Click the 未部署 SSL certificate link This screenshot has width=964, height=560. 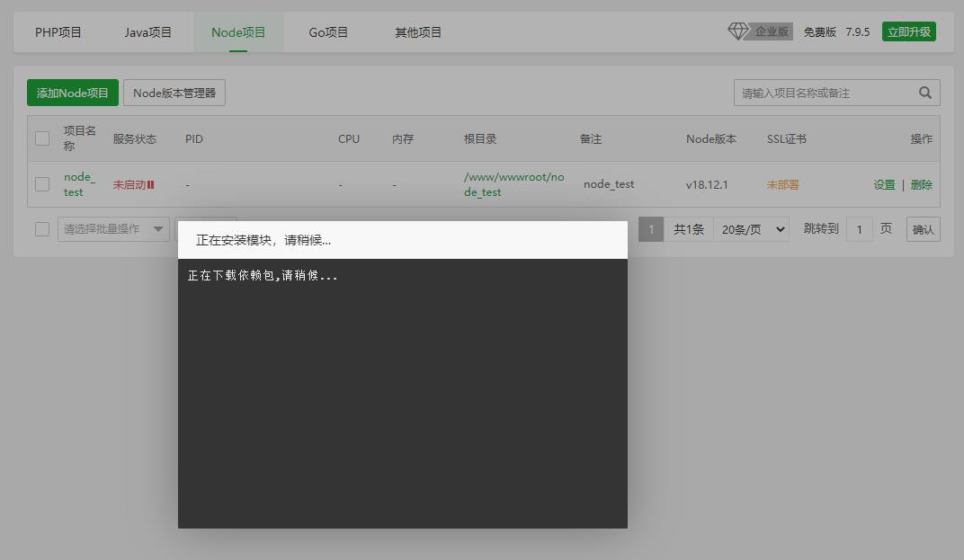782,184
